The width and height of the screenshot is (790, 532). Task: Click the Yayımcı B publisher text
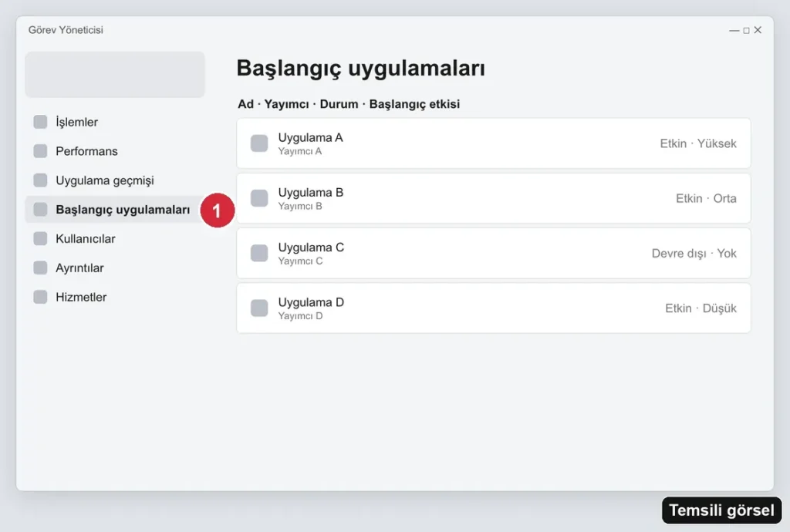pyautogui.click(x=300, y=207)
